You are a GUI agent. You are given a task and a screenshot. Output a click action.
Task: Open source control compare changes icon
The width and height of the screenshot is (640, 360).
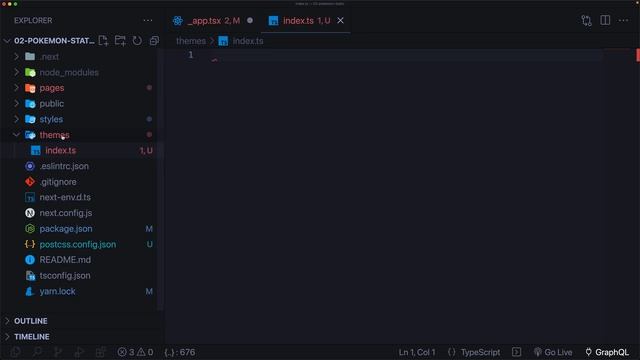(x=587, y=20)
